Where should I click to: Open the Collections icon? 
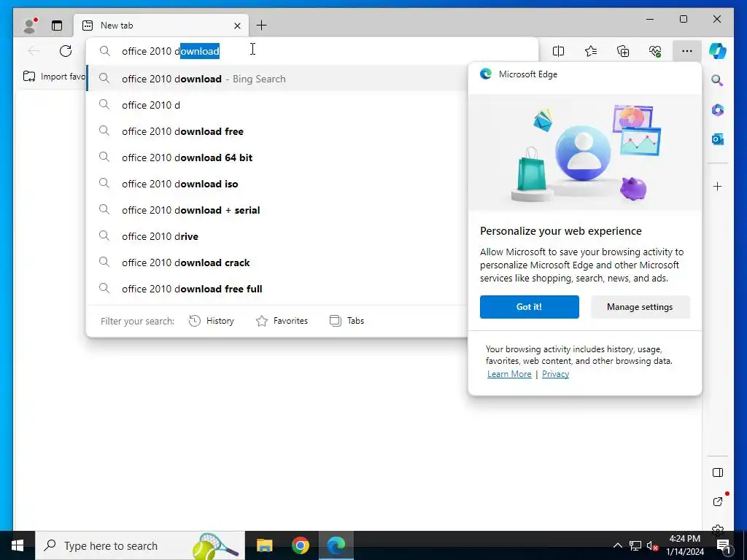(623, 51)
